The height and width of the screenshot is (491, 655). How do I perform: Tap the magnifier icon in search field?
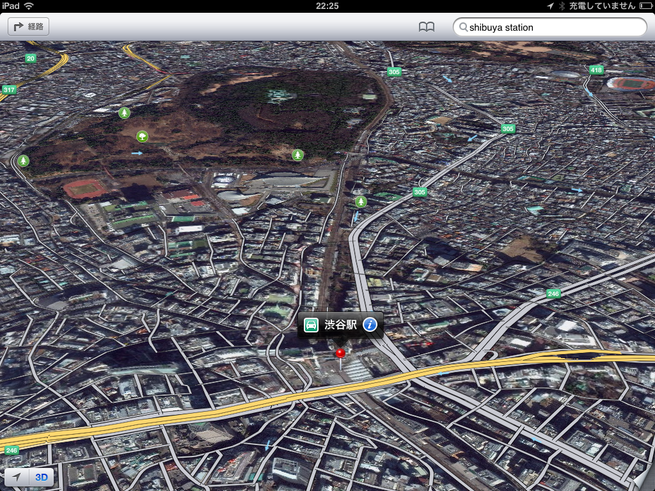(x=463, y=27)
